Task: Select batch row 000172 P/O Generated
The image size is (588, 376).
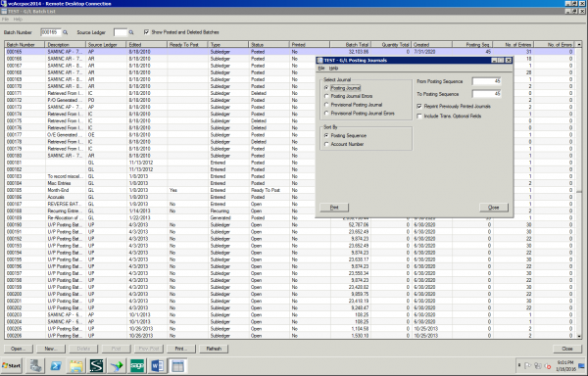Action: pyautogui.click(x=289, y=100)
